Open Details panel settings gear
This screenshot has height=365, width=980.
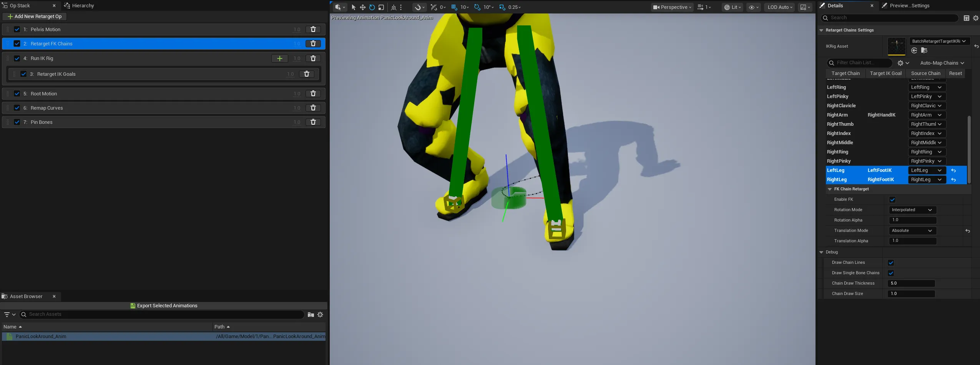(976, 18)
